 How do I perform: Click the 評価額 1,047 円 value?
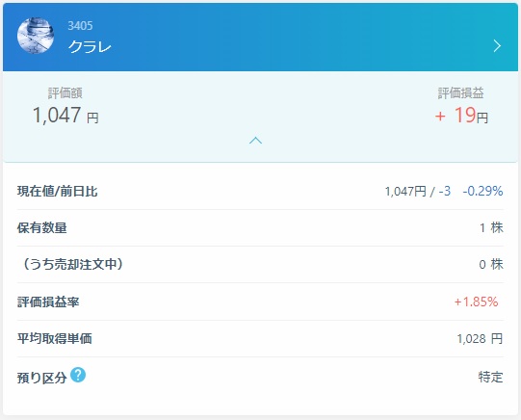tap(65, 116)
